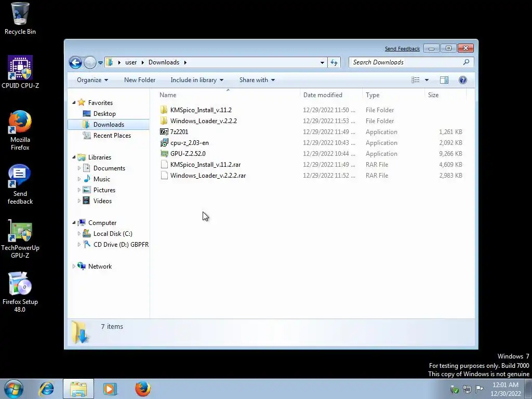The height and width of the screenshot is (399, 532).
Task: Click the Send Feedback link
Action: 402,49
